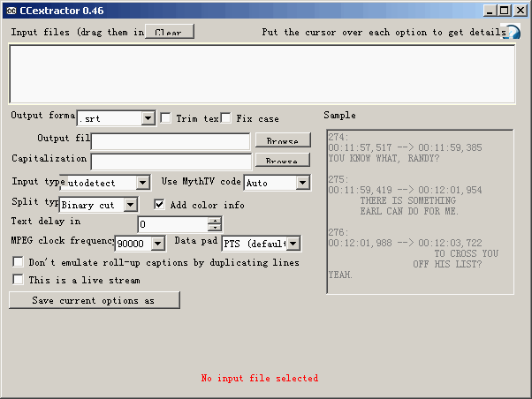This screenshot has width=532, height=399.
Task: Click the 'Sample' label
Action: tap(339, 116)
